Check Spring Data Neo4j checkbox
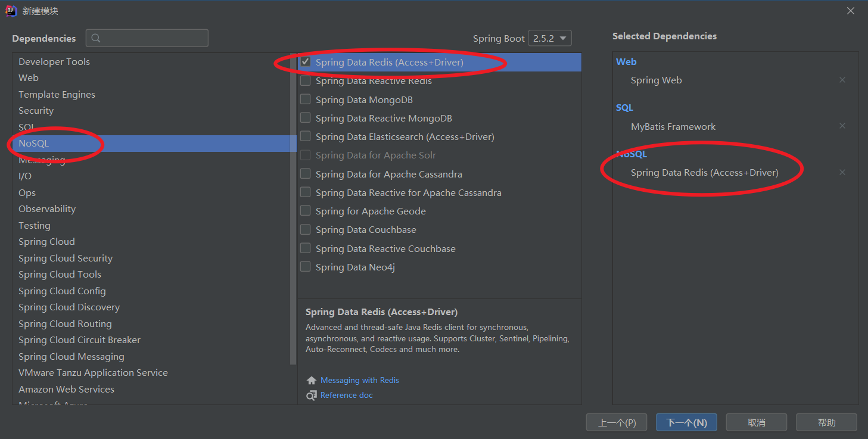The image size is (868, 439). click(x=305, y=267)
